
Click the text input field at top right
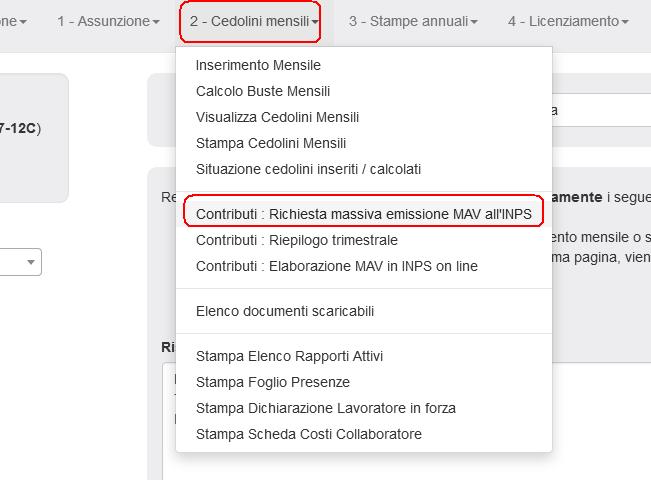tap(600, 111)
